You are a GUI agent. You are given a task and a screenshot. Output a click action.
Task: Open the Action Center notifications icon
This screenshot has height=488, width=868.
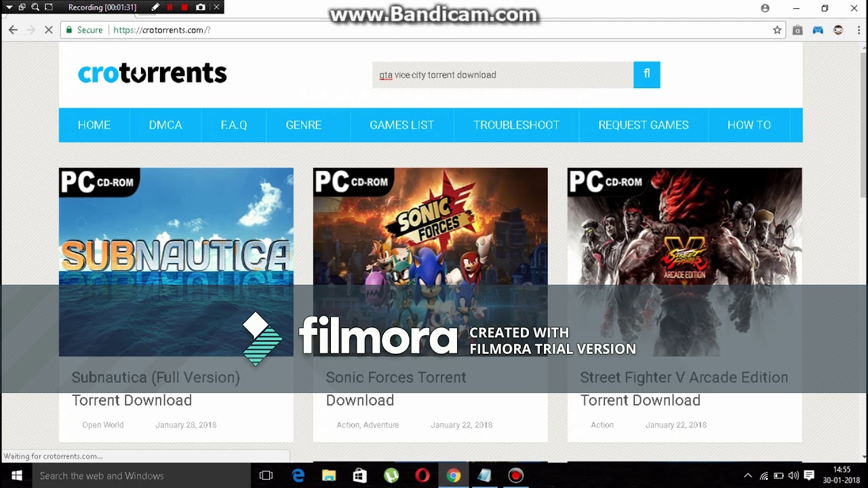tap(809, 476)
